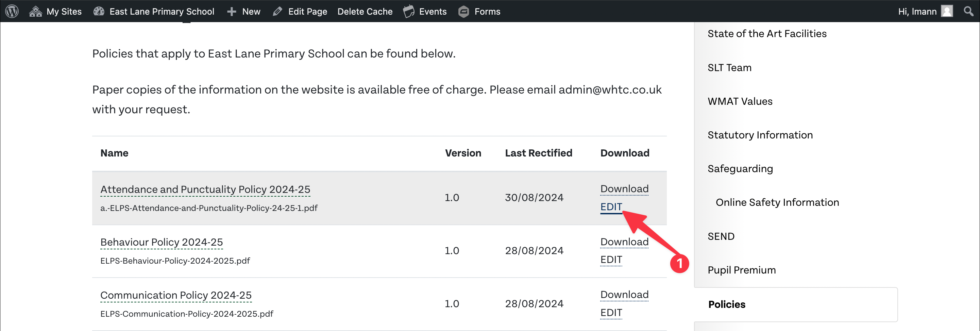
Task: Click the plus icon for New
Action: pyautogui.click(x=231, y=12)
